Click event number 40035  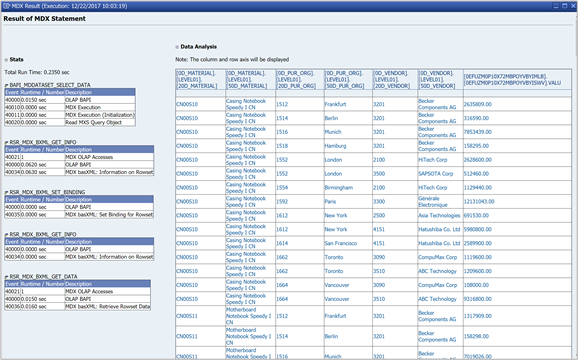pos(13,214)
